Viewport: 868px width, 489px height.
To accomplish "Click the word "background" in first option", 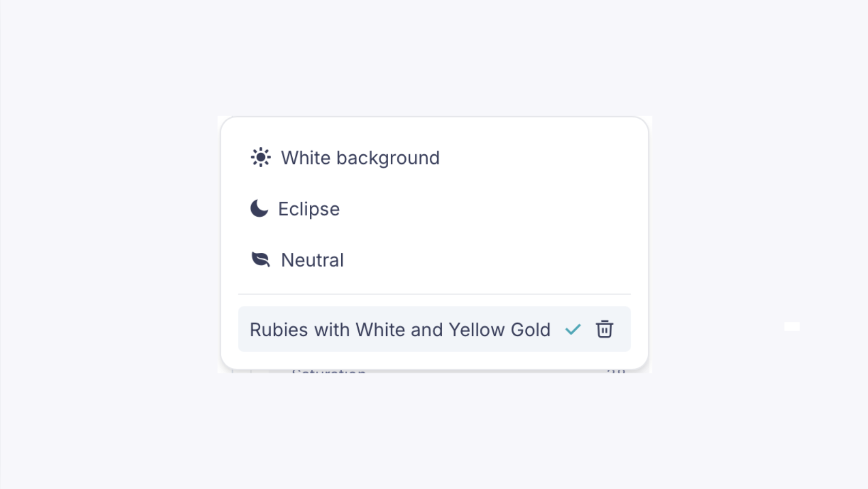I will (388, 158).
